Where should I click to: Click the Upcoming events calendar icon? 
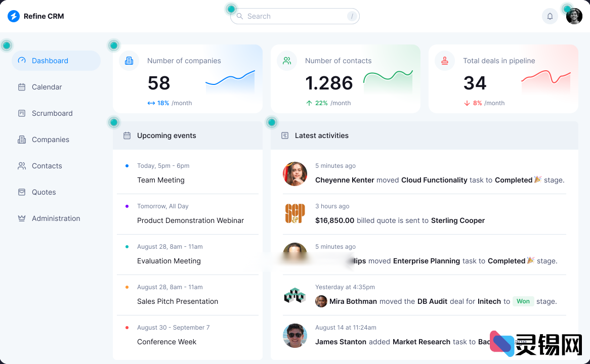coord(127,135)
